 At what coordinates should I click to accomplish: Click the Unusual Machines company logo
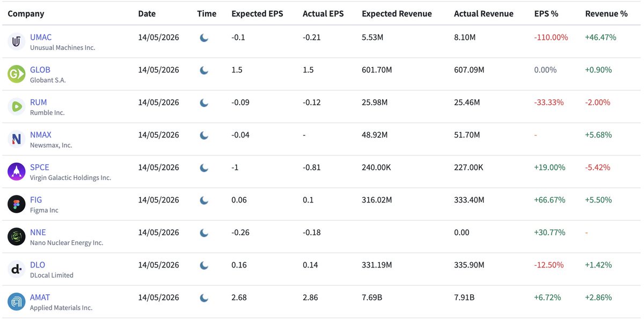click(17, 42)
